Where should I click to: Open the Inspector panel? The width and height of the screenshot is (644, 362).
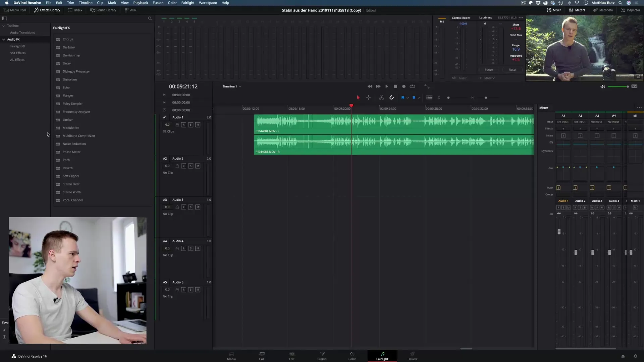point(631,10)
